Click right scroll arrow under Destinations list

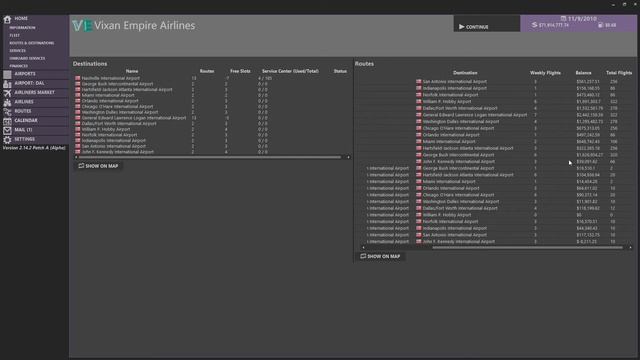point(348,158)
